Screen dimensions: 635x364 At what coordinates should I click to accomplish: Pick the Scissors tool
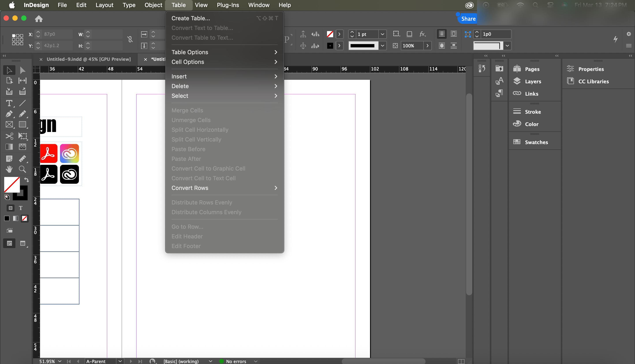click(x=9, y=136)
